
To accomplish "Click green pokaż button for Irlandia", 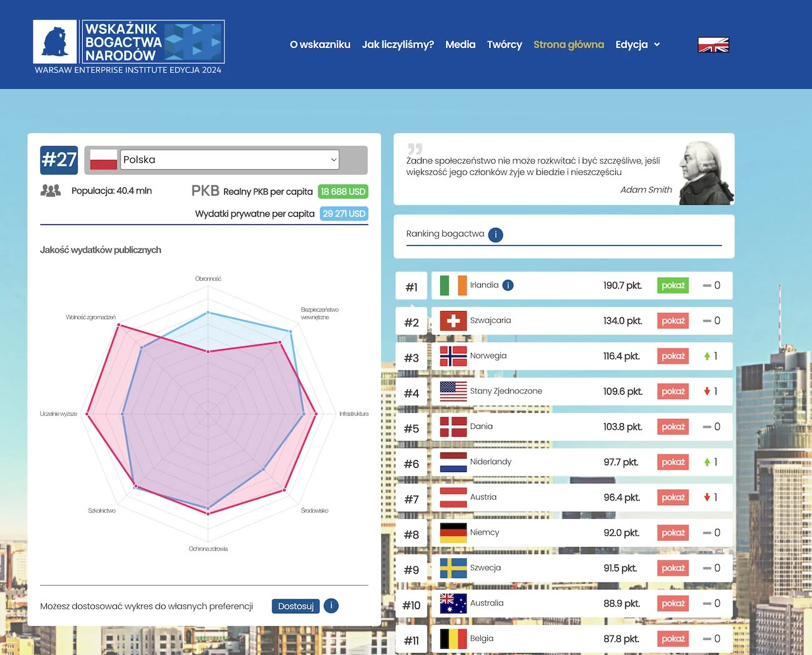I will pos(673,285).
